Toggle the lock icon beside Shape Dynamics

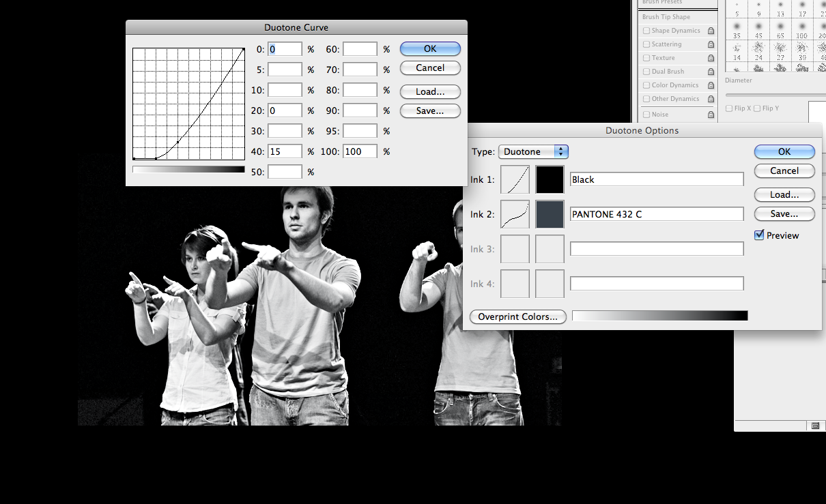click(x=711, y=31)
